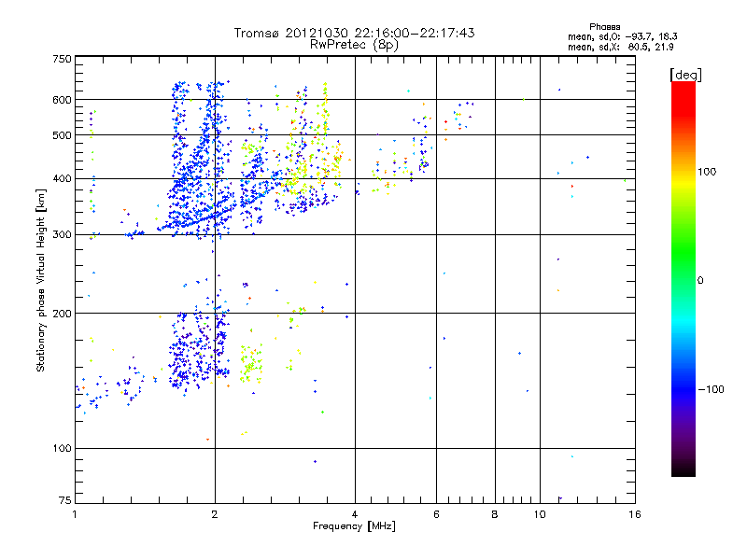Click the black bottom of the colorbar
Viewport: 747px width, 560px height.
pos(684,469)
